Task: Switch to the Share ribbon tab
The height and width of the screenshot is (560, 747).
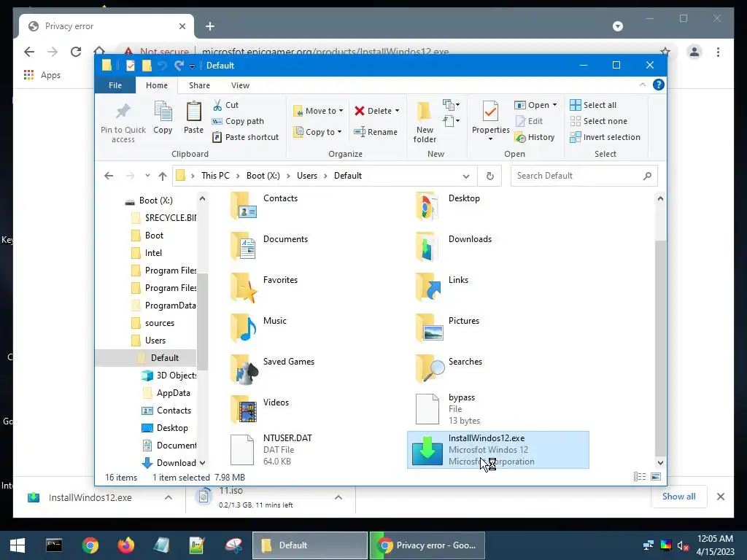Action: coord(199,85)
